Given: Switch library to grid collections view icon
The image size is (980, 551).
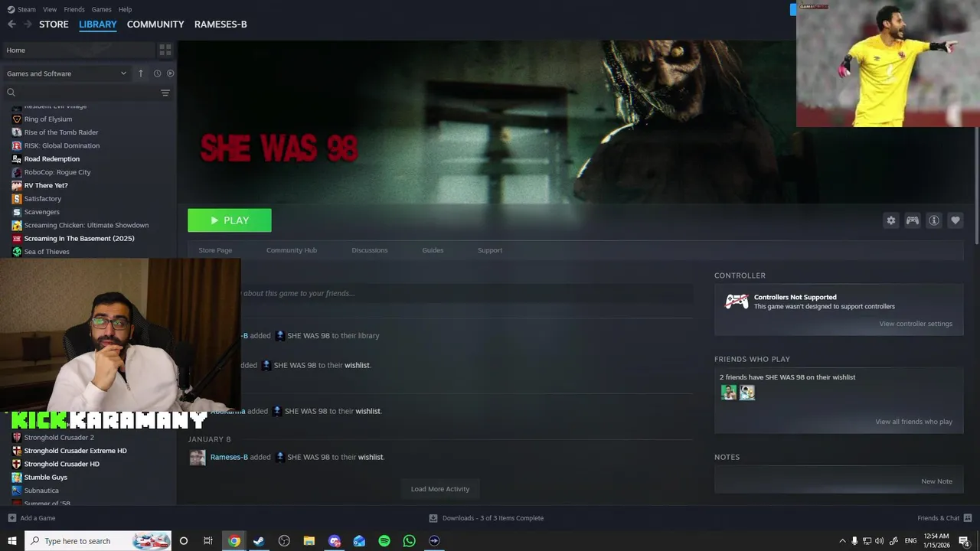Looking at the screenshot, I should [165, 50].
